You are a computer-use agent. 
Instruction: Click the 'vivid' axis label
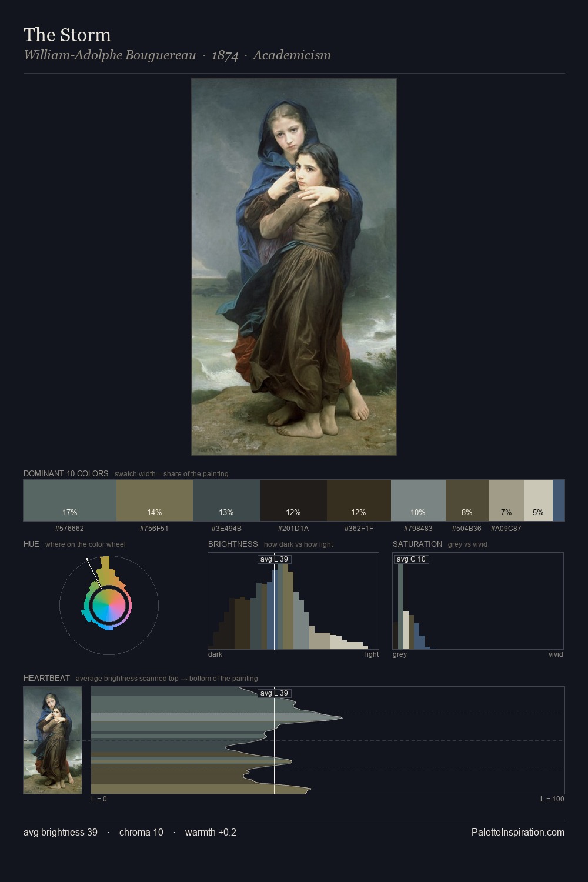[556, 654]
